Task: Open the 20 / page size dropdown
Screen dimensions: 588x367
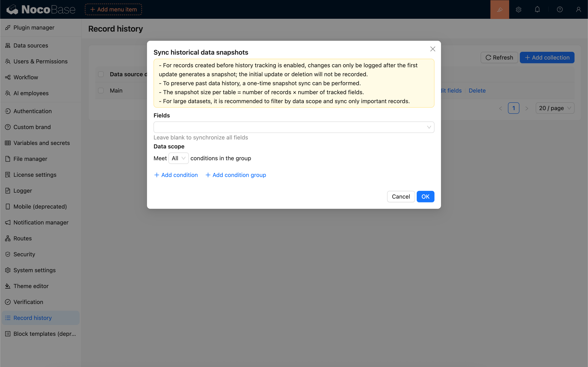Action: click(x=555, y=108)
